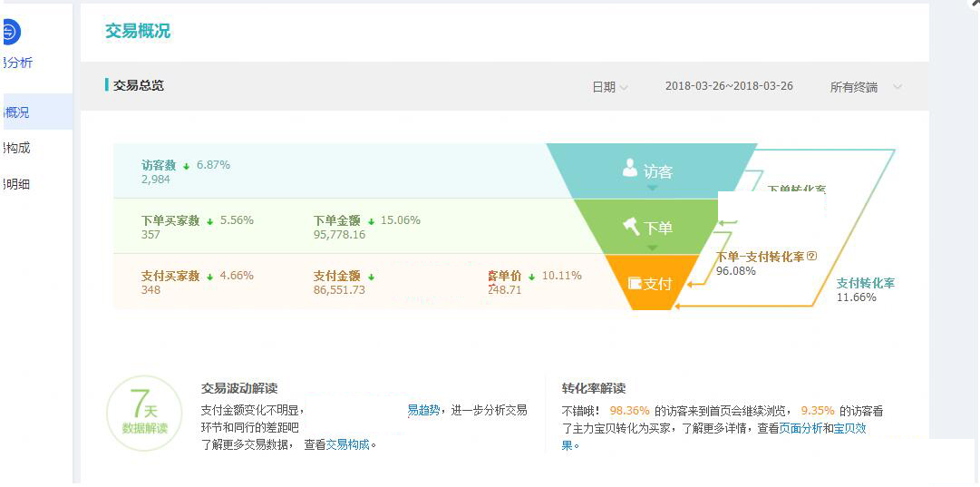980x487 pixels.
Task: Click the orange 98.36% figure
Action: pyautogui.click(x=629, y=411)
